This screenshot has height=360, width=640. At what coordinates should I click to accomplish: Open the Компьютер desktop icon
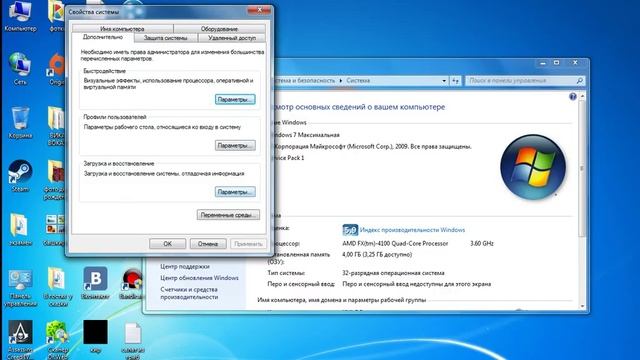(20, 16)
